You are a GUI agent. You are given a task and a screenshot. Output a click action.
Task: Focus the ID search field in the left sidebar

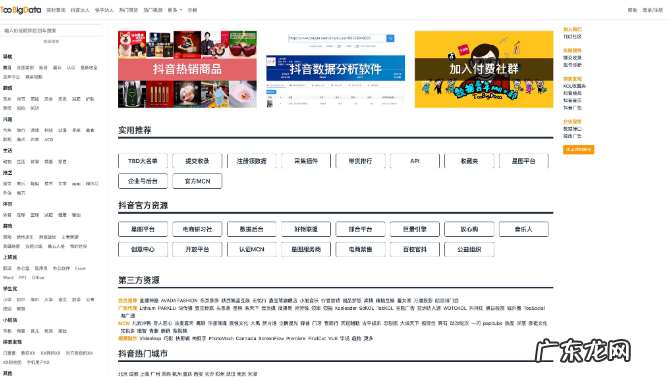click(51, 31)
